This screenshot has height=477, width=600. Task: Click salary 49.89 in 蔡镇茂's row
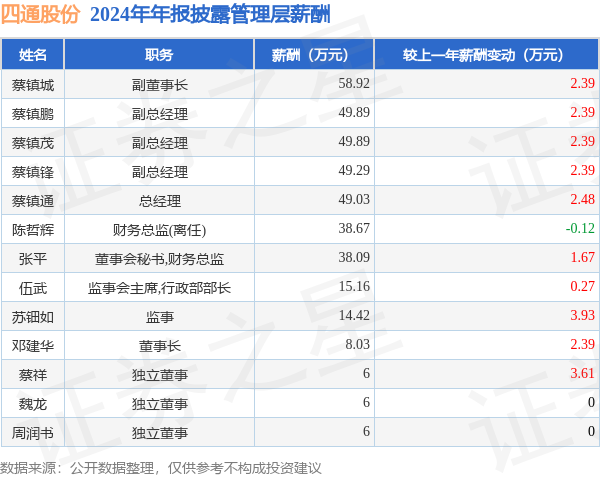[354, 142]
